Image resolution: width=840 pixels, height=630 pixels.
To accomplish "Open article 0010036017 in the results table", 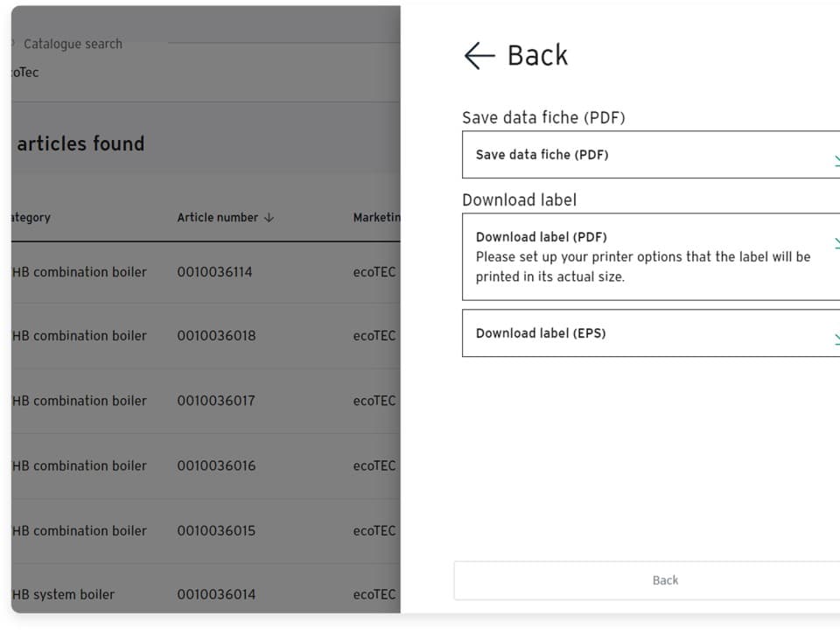I will (x=216, y=401).
